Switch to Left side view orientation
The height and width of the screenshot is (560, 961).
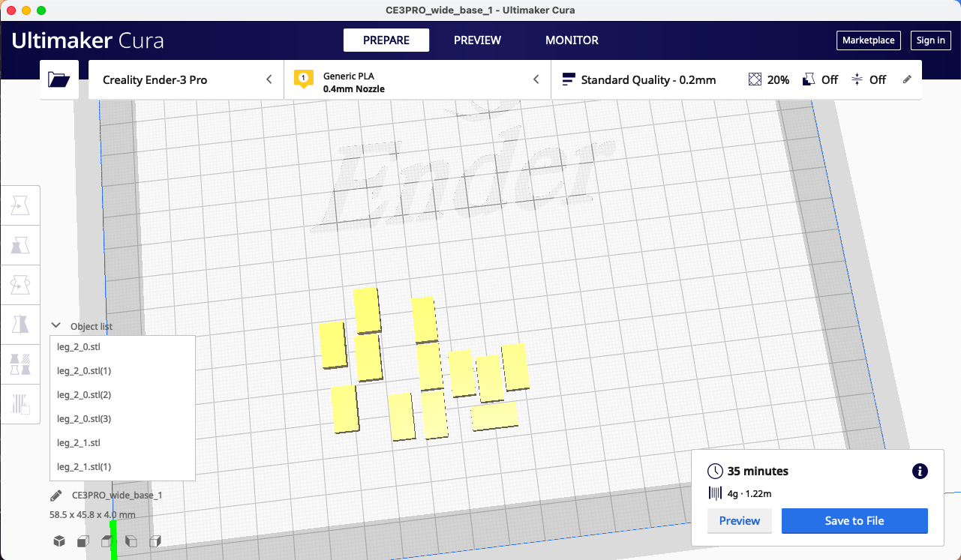(131, 541)
